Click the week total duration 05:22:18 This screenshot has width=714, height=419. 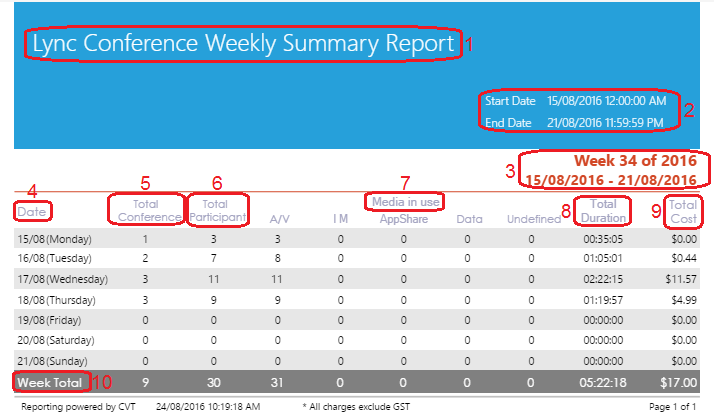pyautogui.click(x=602, y=383)
